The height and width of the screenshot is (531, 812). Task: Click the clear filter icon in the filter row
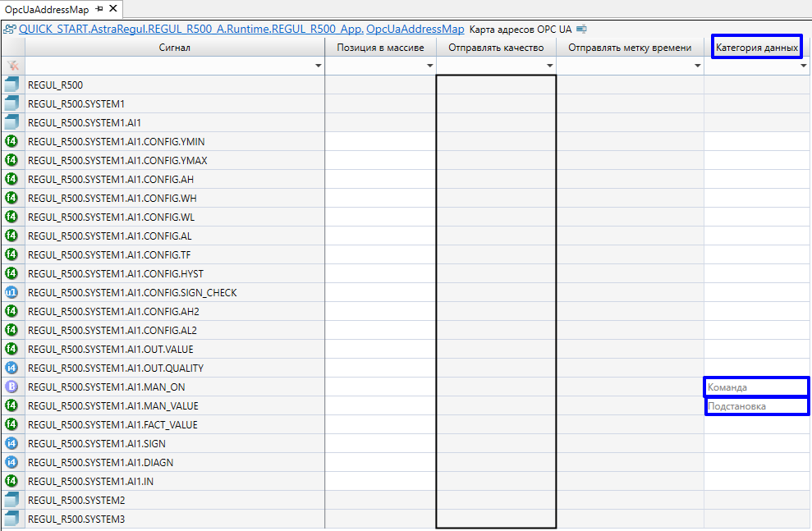(x=11, y=66)
